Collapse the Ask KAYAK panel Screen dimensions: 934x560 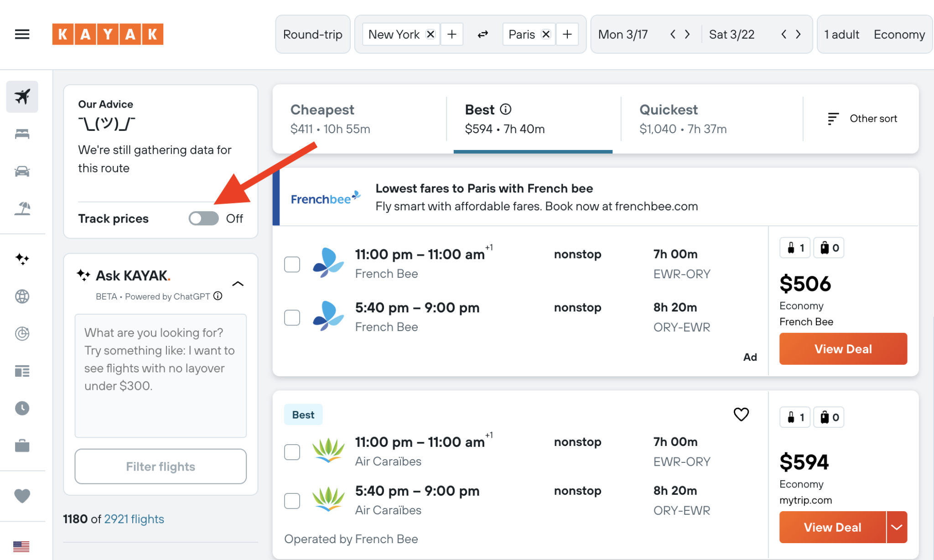pyautogui.click(x=238, y=283)
